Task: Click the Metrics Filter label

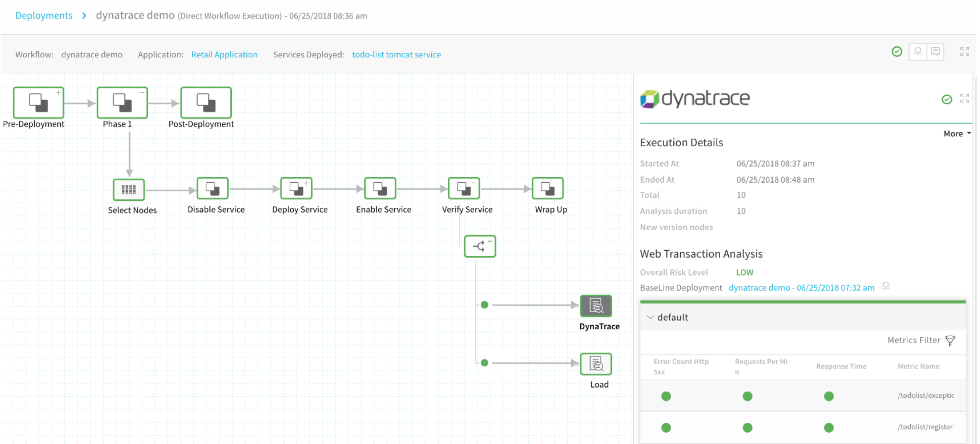Action: [x=914, y=340]
